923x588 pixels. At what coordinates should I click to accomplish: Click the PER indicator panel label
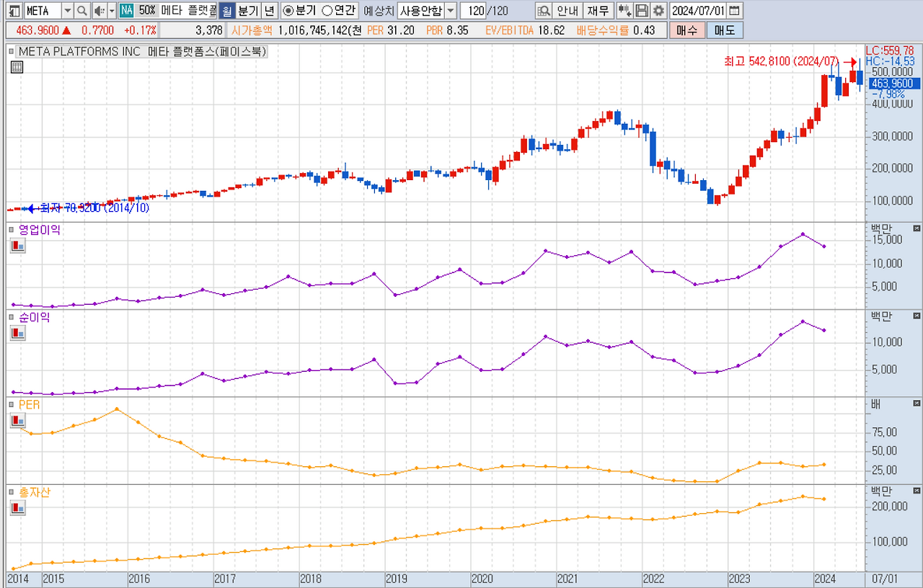29,405
